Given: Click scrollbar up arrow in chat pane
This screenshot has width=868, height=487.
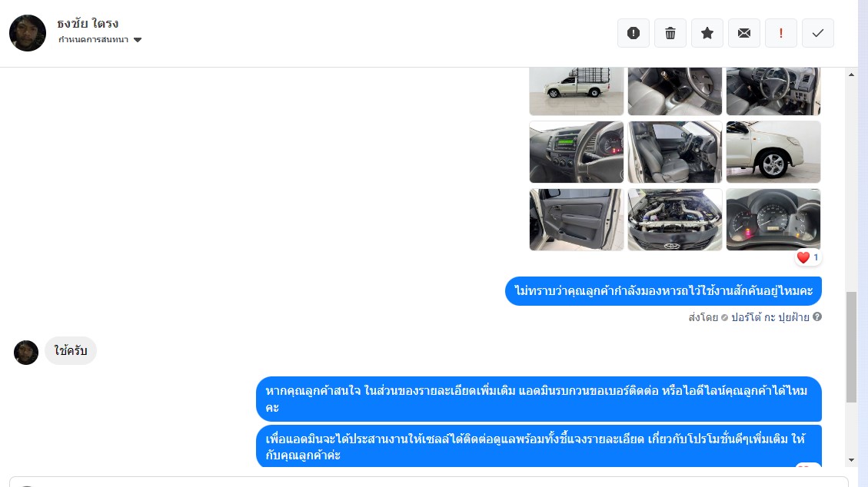Looking at the screenshot, I should [x=851, y=74].
